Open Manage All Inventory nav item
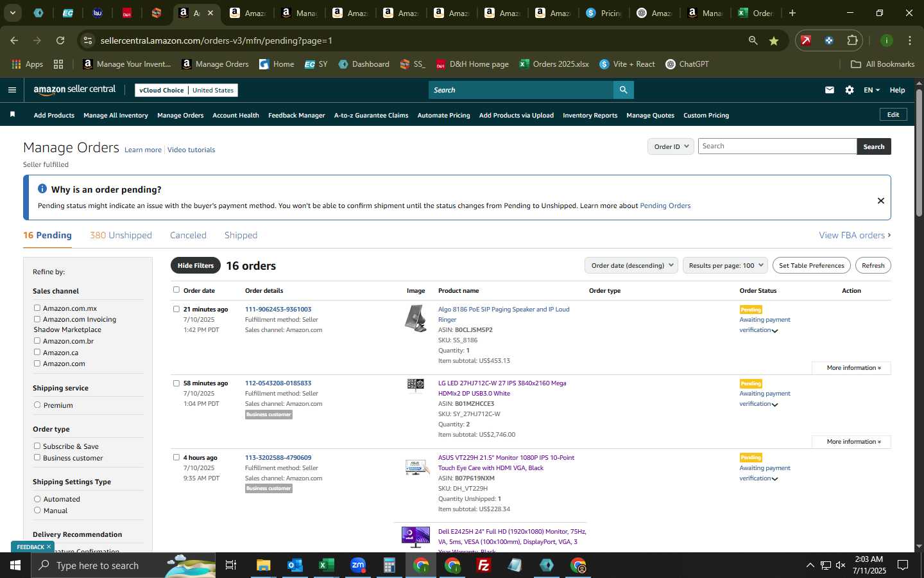 click(x=116, y=116)
